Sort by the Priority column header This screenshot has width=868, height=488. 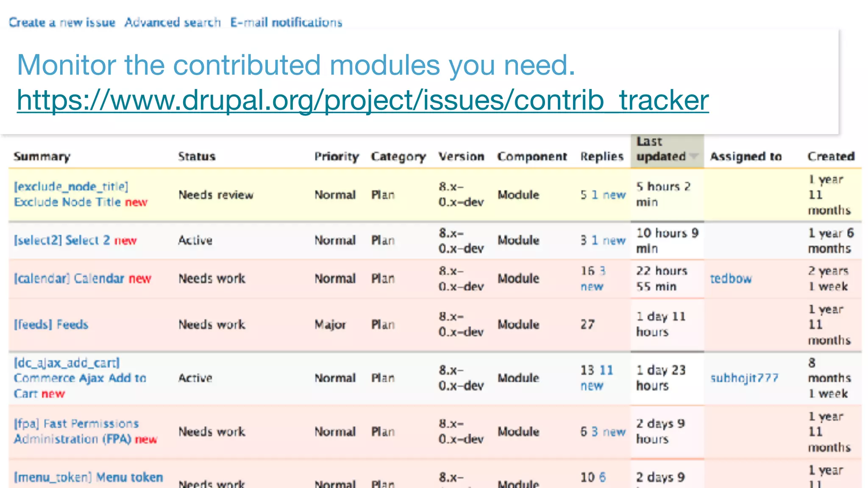(x=337, y=157)
